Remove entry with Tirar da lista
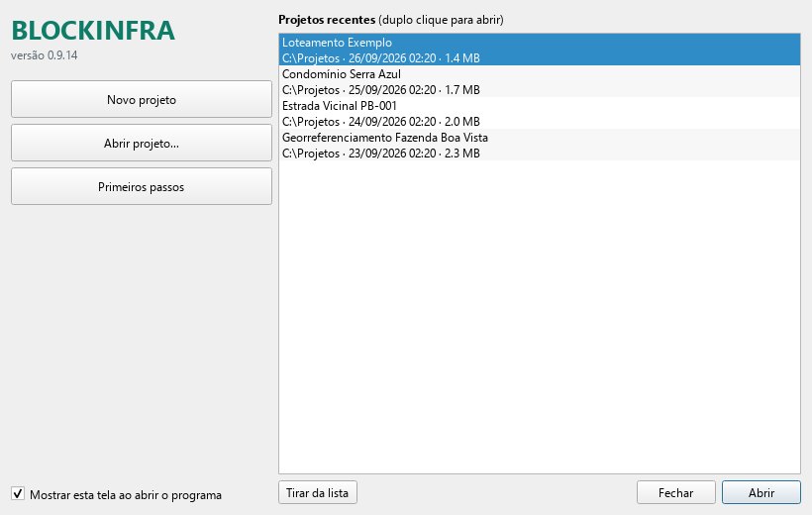The height and width of the screenshot is (515, 812). pyautogui.click(x=318, y=492)
